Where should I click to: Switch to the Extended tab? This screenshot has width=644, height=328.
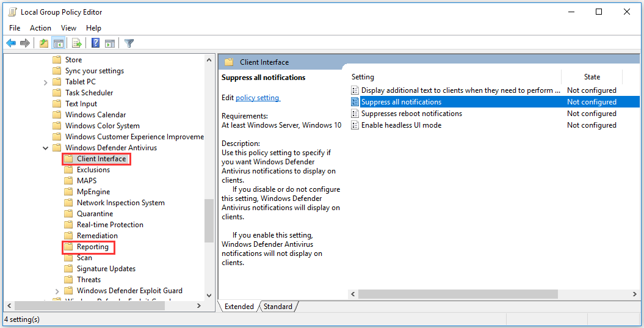(x=239, y=306)
